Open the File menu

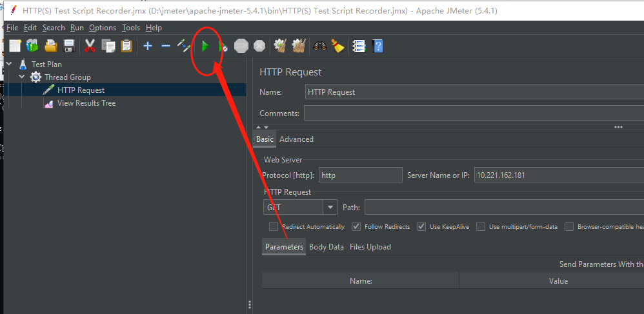pyautogui.click(x=12, y=28)
